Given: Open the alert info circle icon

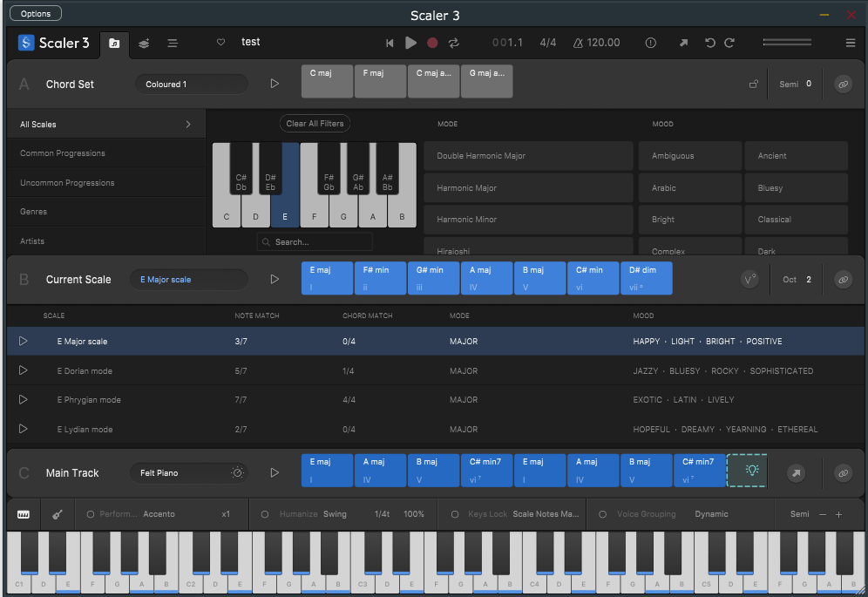Looking at the screenshot, I should pyautogui.click(x=650, y=43).
